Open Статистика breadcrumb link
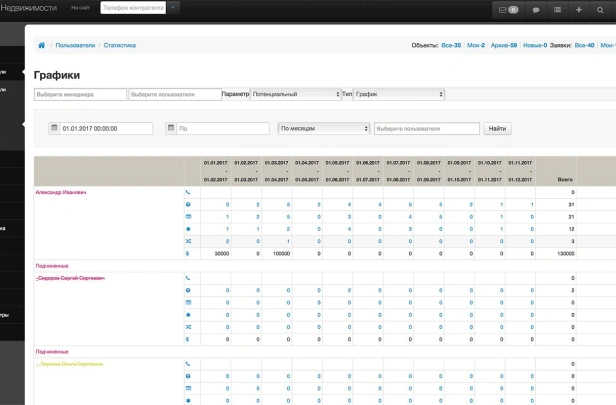This screenshot has height=405, width=616. point(120,45)
